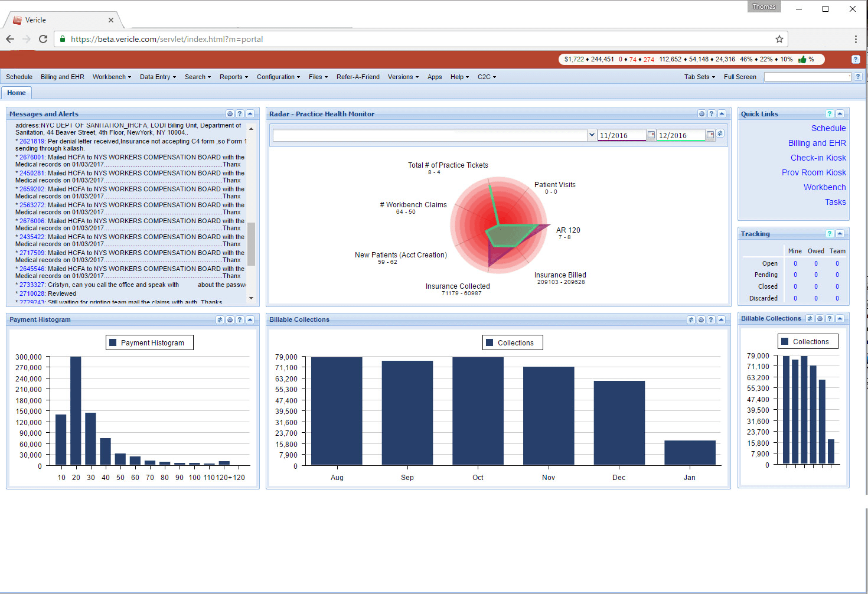Open the Prov Room Kiosk quick link
This screenshot has height=594, width=868.
(x=814, y=172)
